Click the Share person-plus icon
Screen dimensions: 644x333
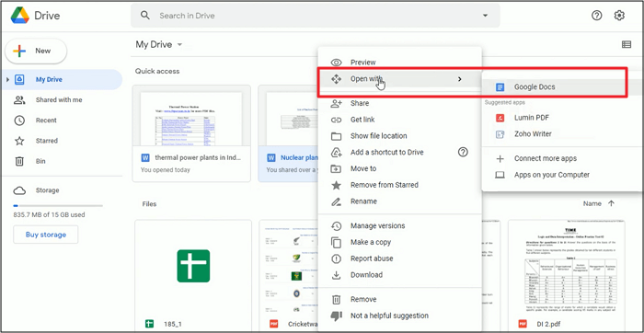tap(337, 103)
